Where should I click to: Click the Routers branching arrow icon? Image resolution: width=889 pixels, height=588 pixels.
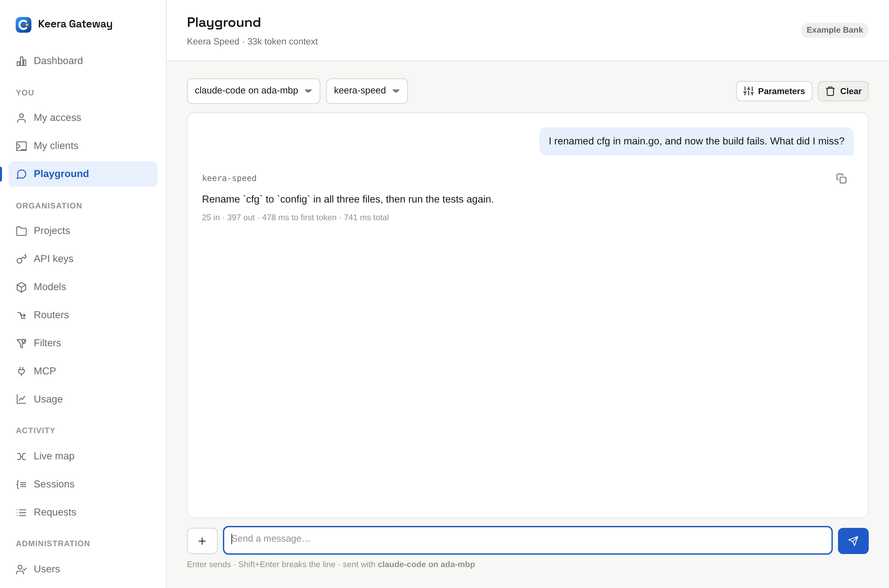point(21,315)
